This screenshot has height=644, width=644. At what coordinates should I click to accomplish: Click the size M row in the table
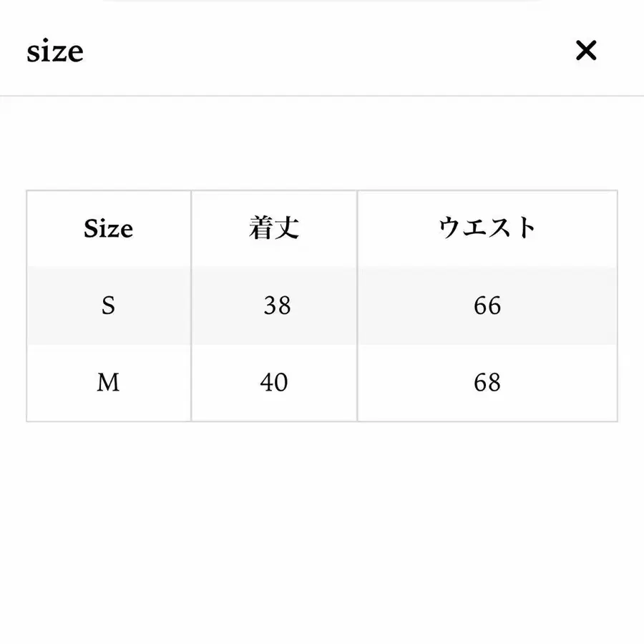pyautogui.click(x=322, y=382)
